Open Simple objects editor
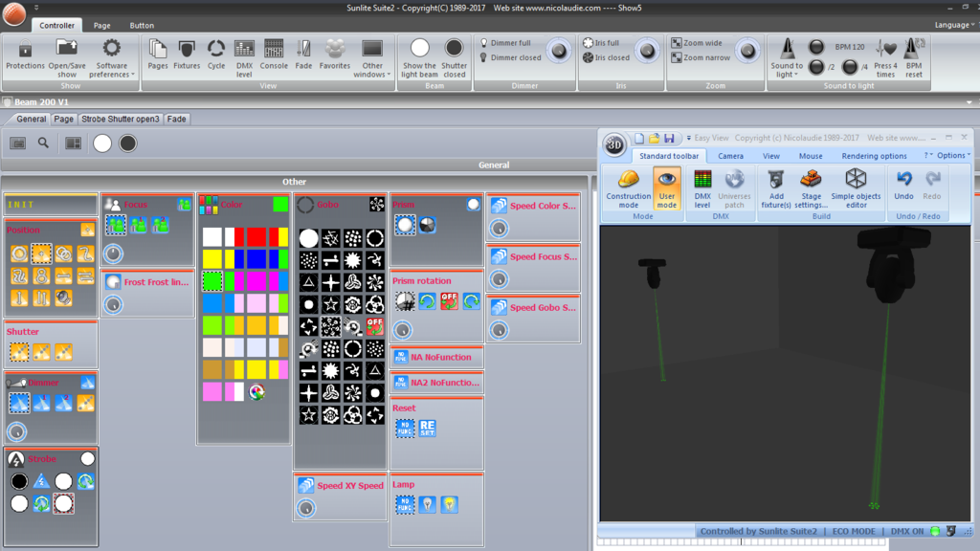This screenshot has width=980, height=551. (856, 188)
